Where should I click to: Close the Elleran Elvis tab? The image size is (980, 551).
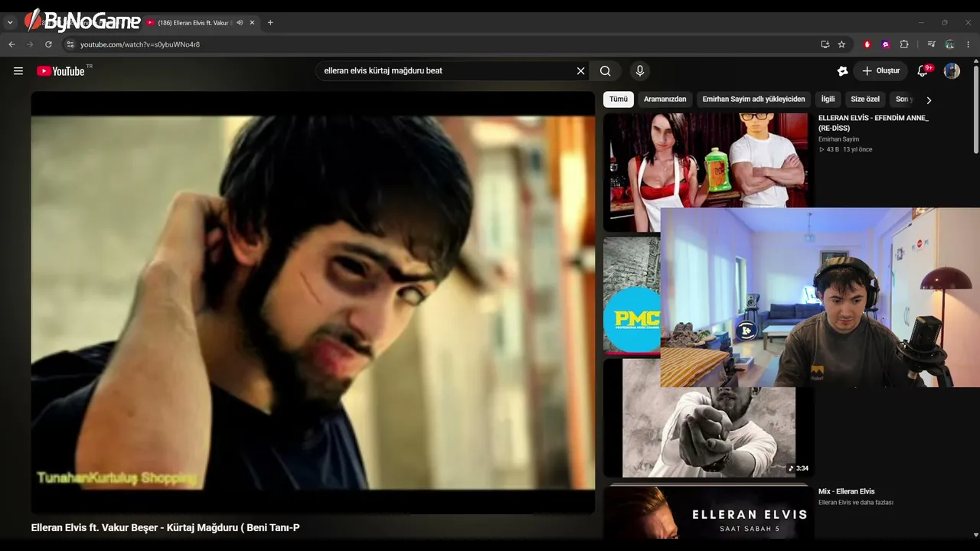252,23
